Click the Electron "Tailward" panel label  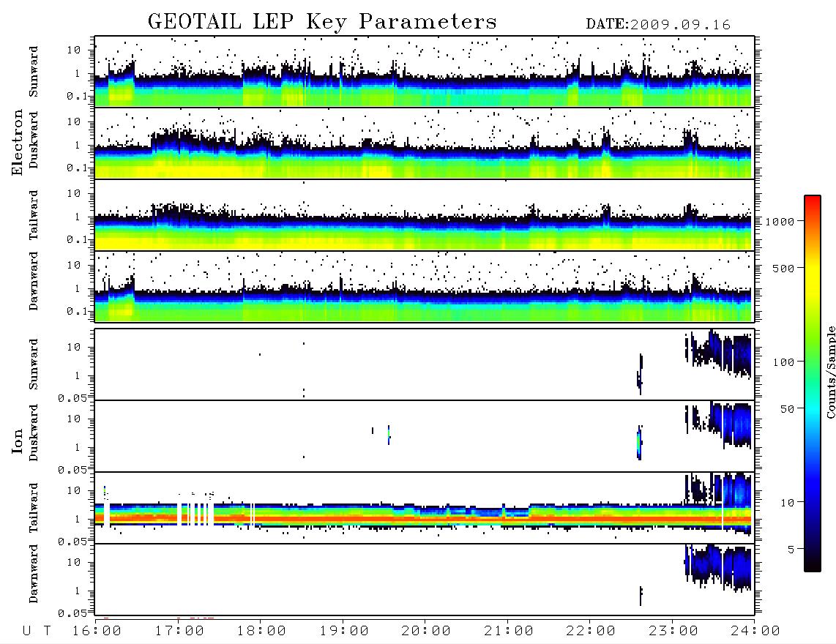(34, 215)
